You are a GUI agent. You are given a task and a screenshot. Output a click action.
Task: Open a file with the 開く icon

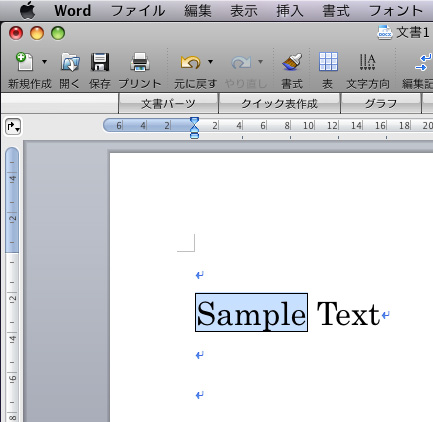click(70, 62)
